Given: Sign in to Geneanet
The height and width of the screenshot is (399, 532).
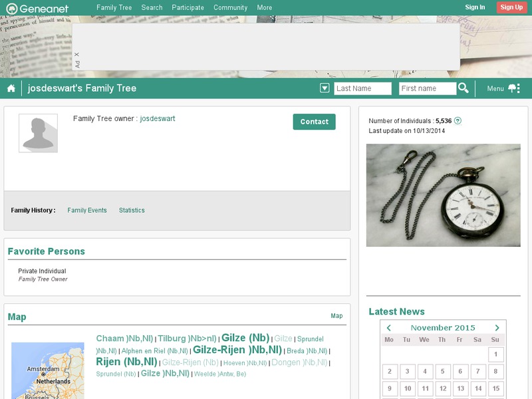Looking at the screenshot, I should point(475,7).
